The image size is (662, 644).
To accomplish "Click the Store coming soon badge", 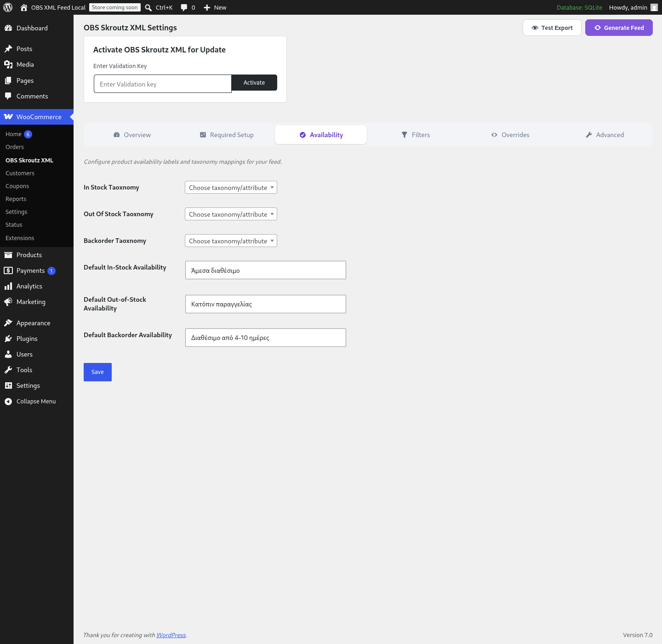I will point(115,7).
